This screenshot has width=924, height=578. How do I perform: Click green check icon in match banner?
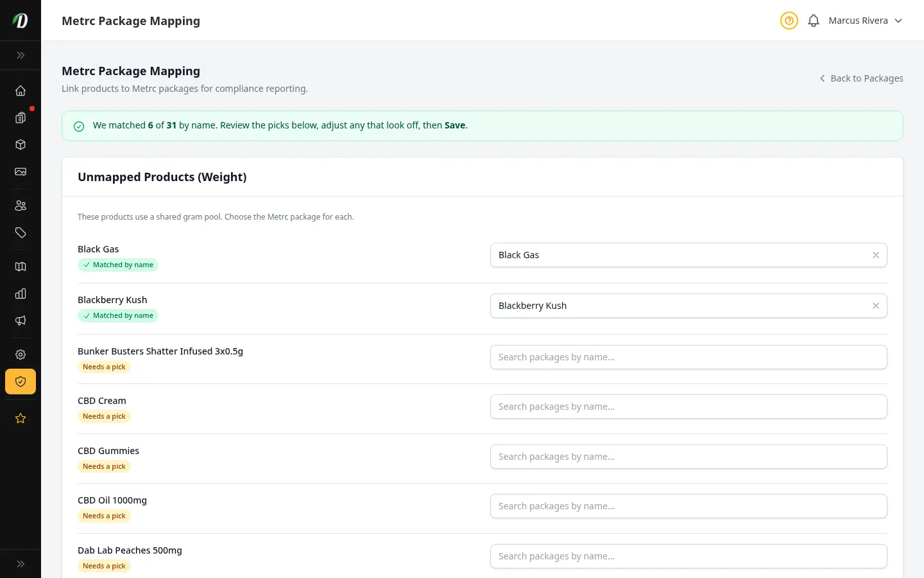click(x=79, y=127)
